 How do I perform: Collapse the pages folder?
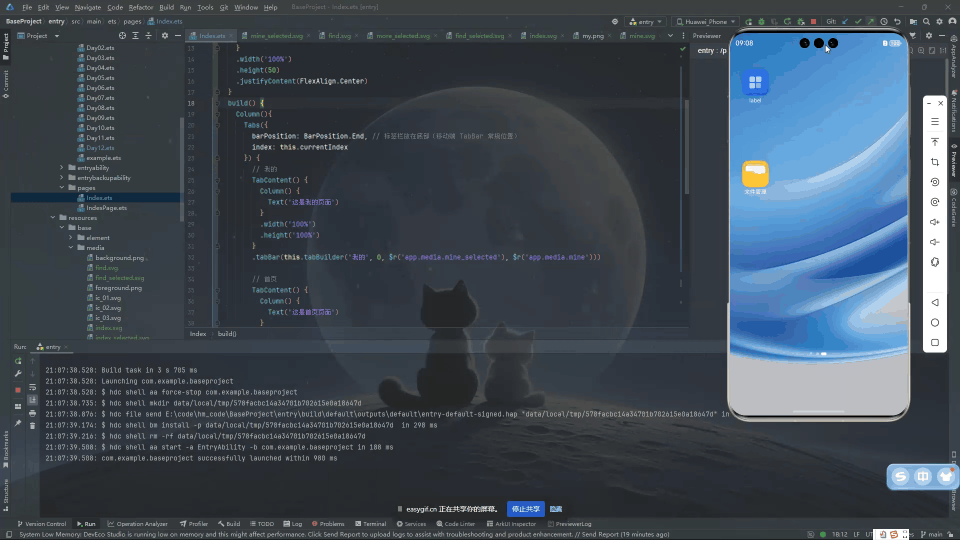coord(62,187)
